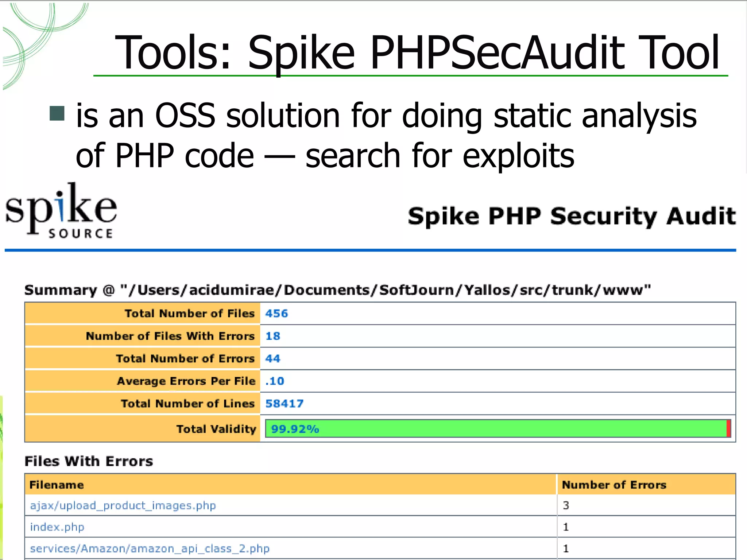Click the Average Errors Per File label

pyautogui.click(x=186, y=381)
